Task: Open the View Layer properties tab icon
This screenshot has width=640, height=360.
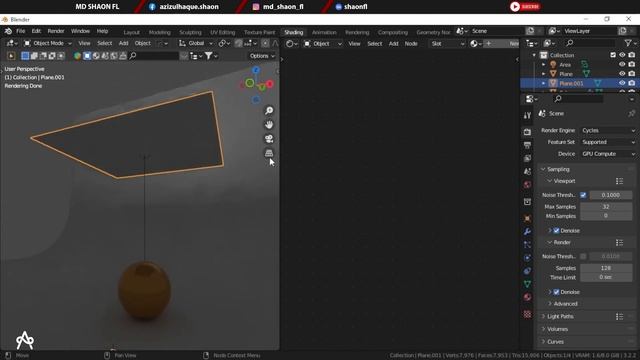Action: [x=527, y=158]
